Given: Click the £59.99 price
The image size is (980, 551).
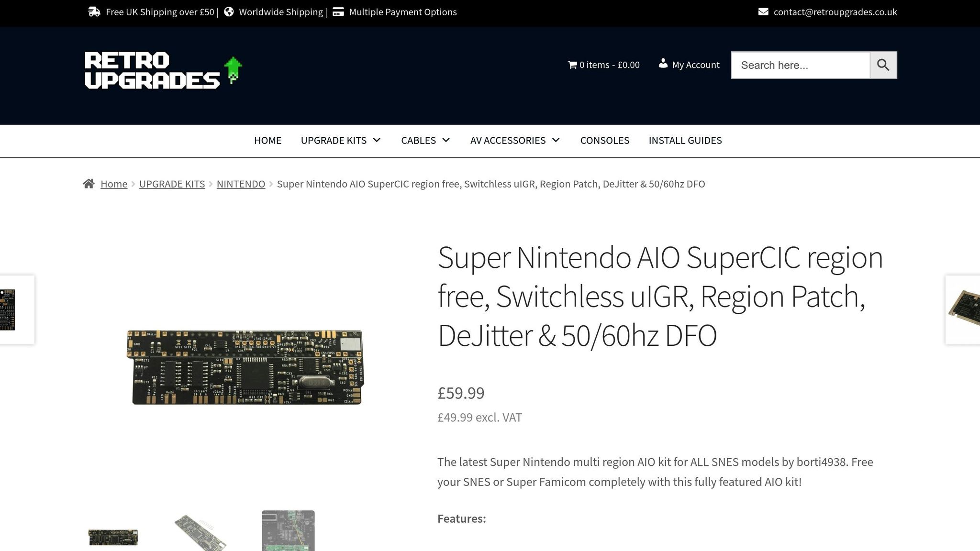Looking at the screenshot, I should 461,393.
